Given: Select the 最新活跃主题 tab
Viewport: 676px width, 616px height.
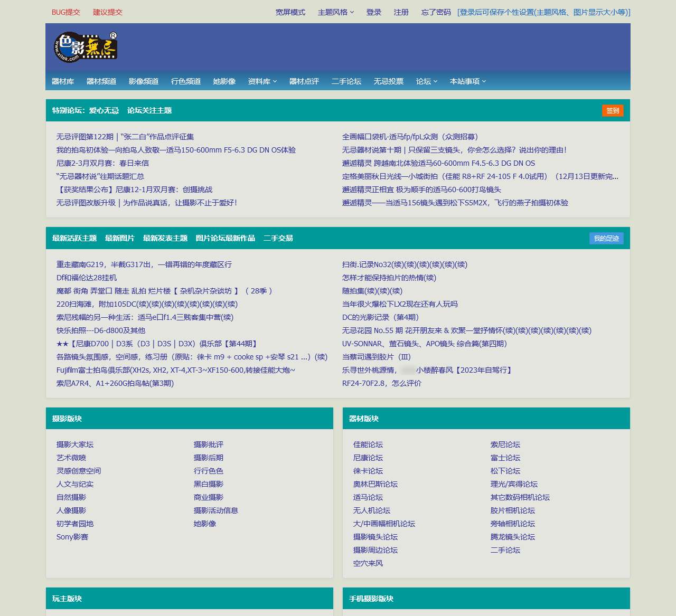Looking at the screenshot, I should point(74,238).
